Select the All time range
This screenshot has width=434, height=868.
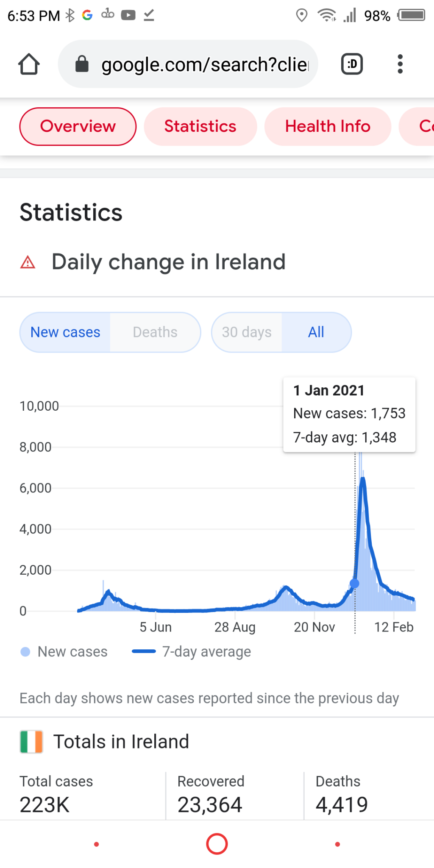tap(316, 332)
